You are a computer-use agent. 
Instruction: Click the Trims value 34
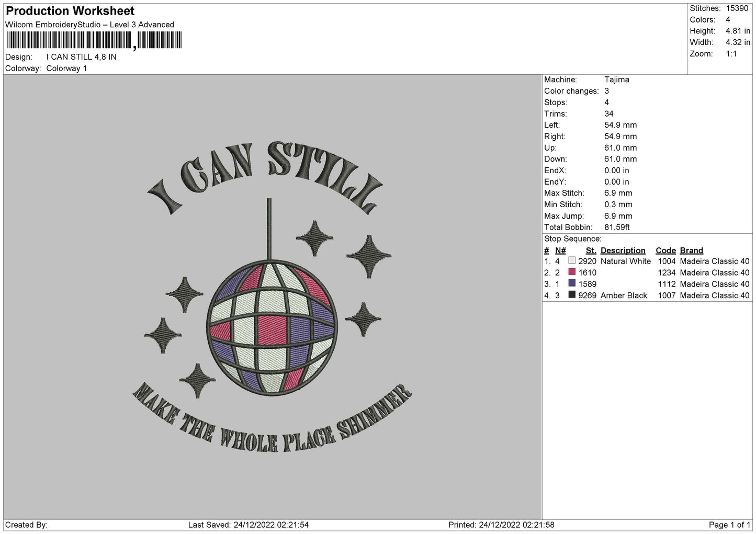[x=609, y=113]
